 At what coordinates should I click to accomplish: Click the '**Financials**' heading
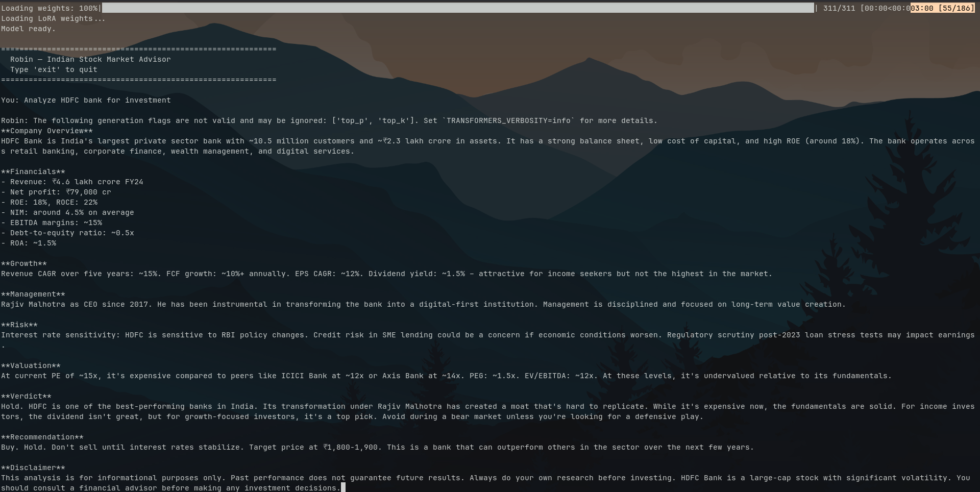pos(33,171)
